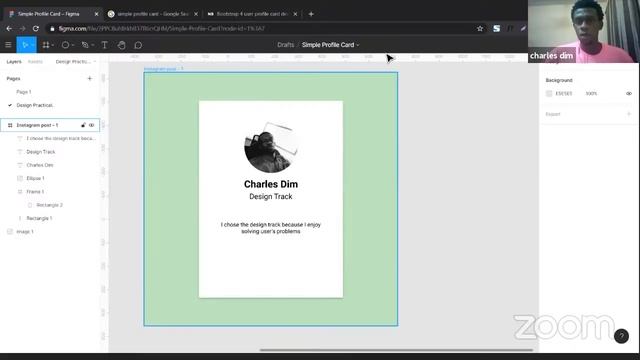Select the Move tool
The height and width of the screenshot is (360, 640).
[24, 45]
